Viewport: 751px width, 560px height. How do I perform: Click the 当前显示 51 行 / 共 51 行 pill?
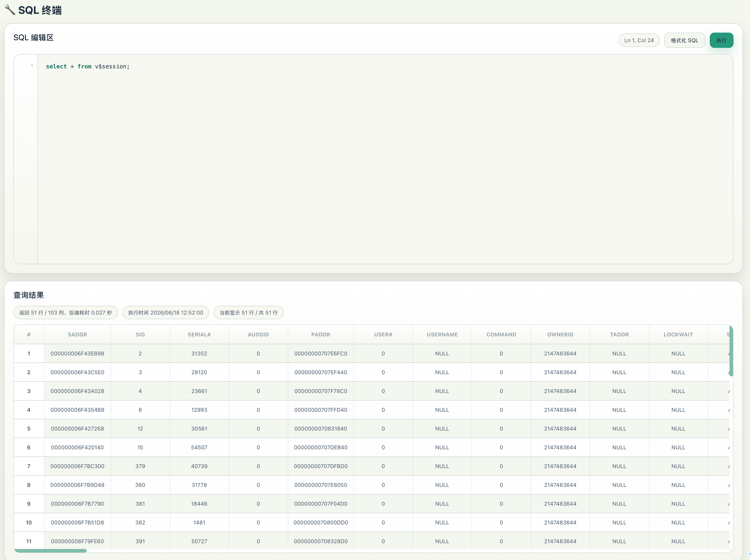tap(248, 312)
